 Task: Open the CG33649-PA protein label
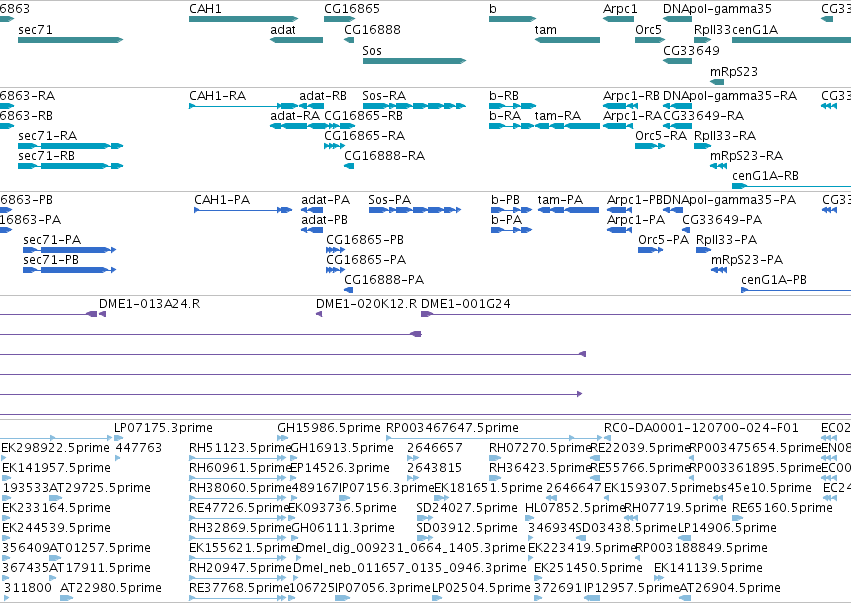tap(722, 220)
